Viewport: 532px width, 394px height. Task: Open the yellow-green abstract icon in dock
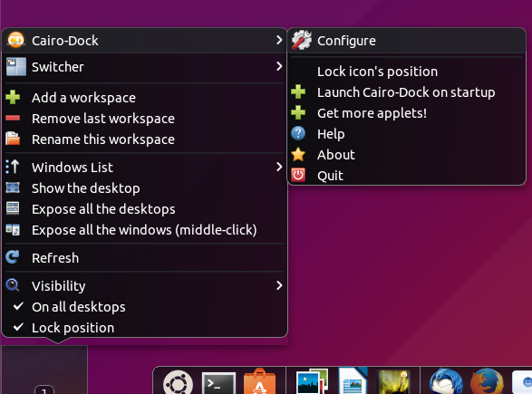393,382
